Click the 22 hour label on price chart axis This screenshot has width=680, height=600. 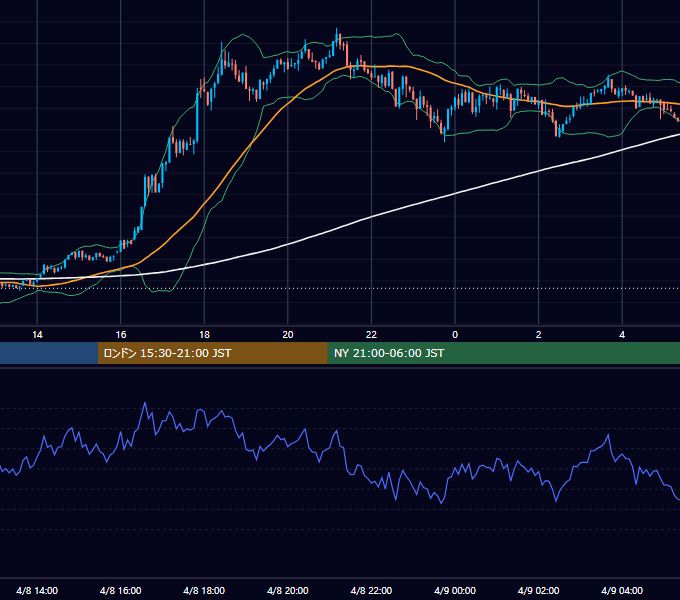pyautogui.click(x=371, y=335)
